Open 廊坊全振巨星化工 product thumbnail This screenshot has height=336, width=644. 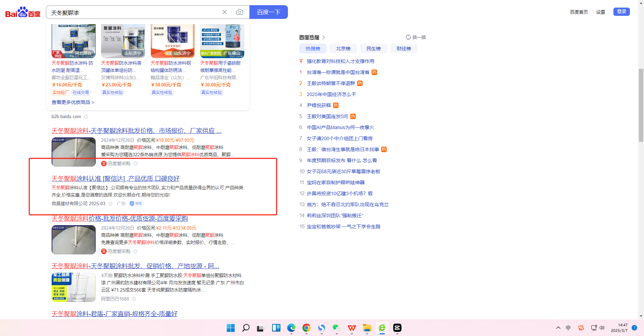tap(74, 41)
